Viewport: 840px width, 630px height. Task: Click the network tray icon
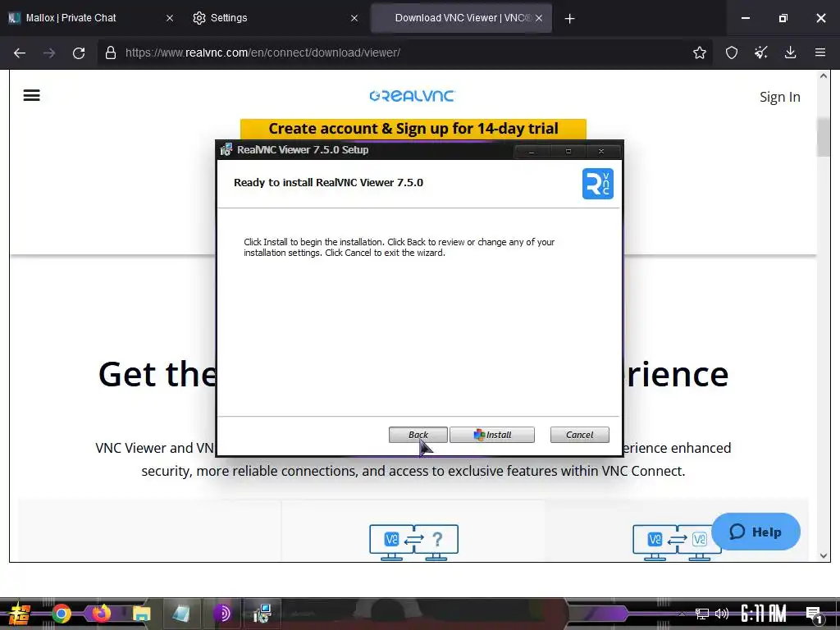702,614
